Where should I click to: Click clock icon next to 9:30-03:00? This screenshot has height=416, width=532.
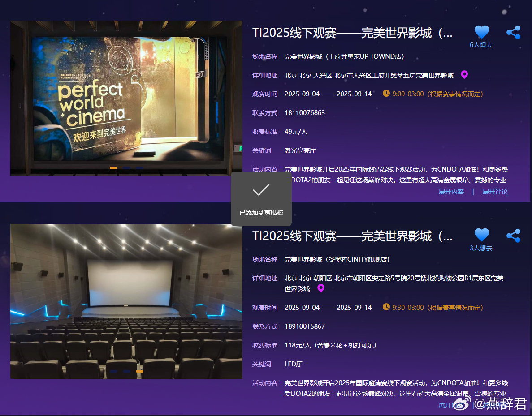(386, 307)
